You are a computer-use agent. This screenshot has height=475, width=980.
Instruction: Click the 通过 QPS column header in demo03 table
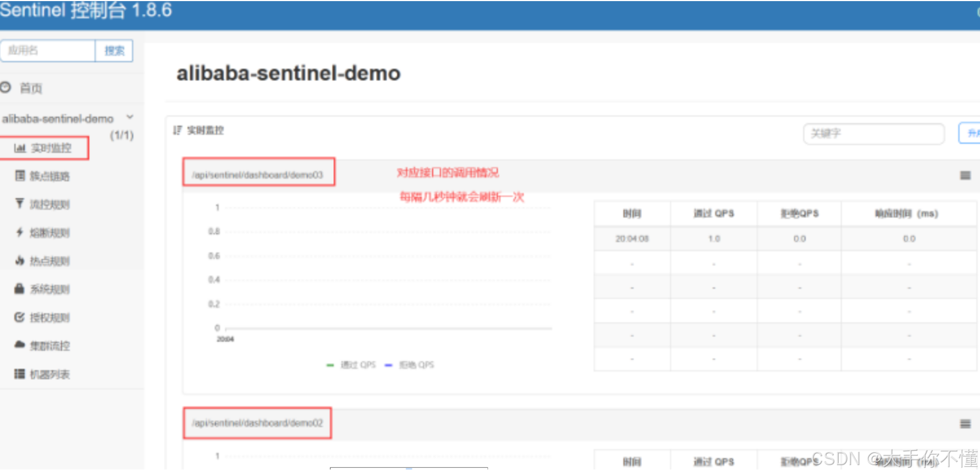(x=714, y=214)
